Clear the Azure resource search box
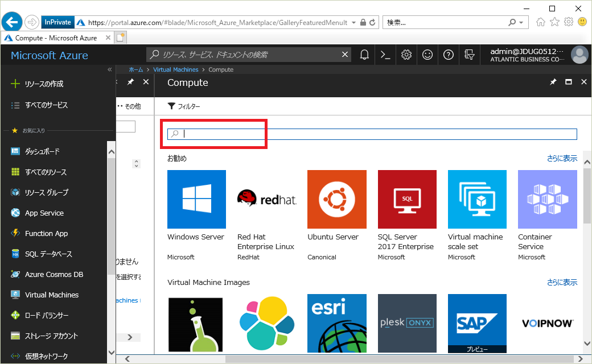592x364 pixels. [345, 55]
